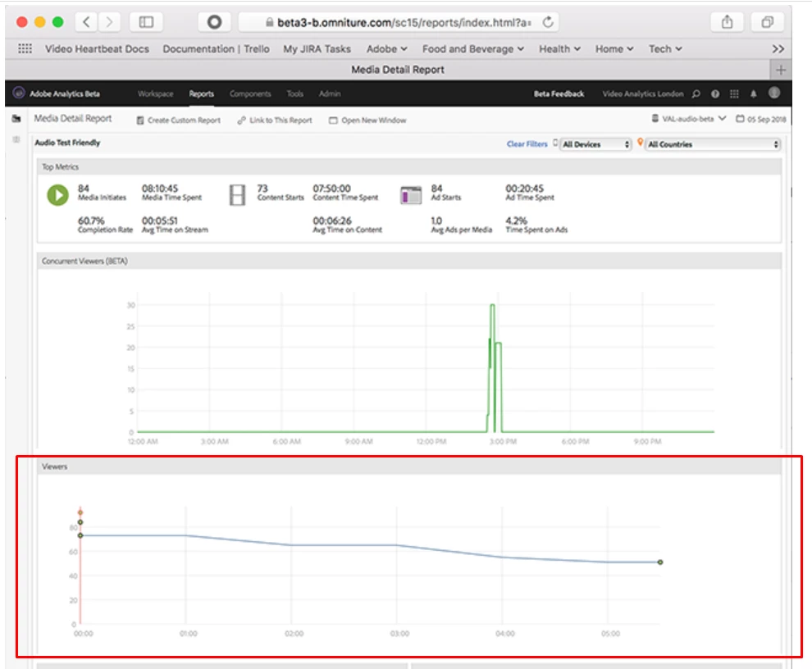Click the notifications bell icon
The image size is (812, 669).
pos(754,93)
